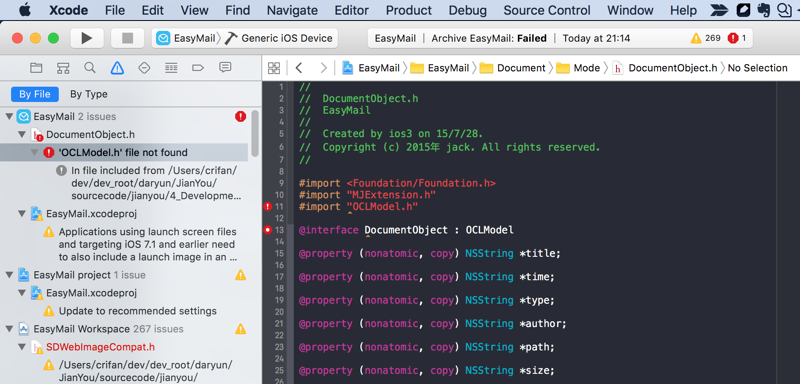This screenshot has width=800, height=384.
Task: Select the Issue navigator warning icon
Action: (x=117, y=68)
